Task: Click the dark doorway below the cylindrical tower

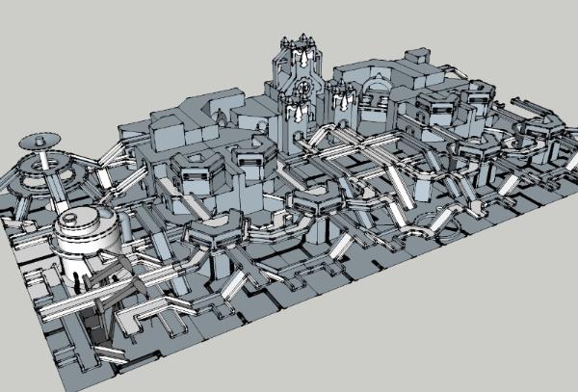Action: coord(94,318)
